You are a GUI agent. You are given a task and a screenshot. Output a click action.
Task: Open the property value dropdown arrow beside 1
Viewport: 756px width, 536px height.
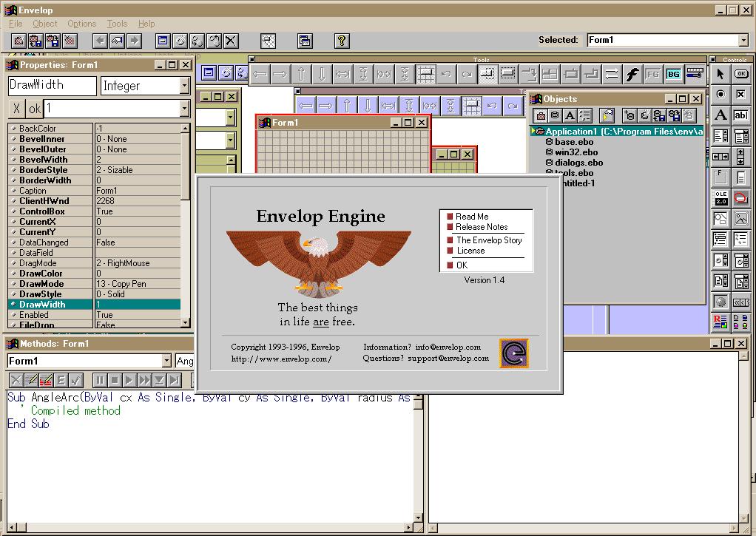(185, 109)
